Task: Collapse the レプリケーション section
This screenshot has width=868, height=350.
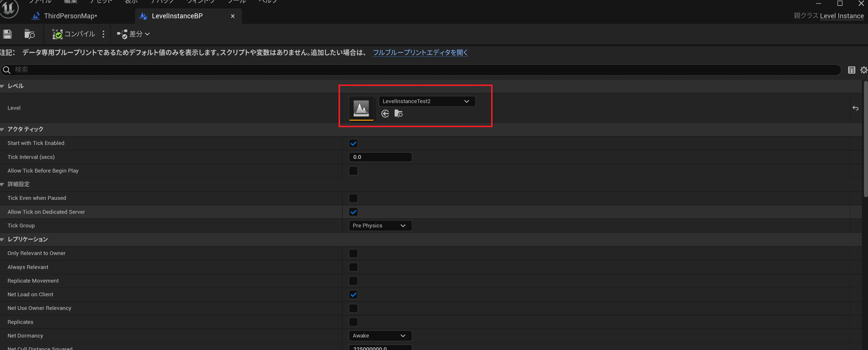Action: click(x=2, y=240)
